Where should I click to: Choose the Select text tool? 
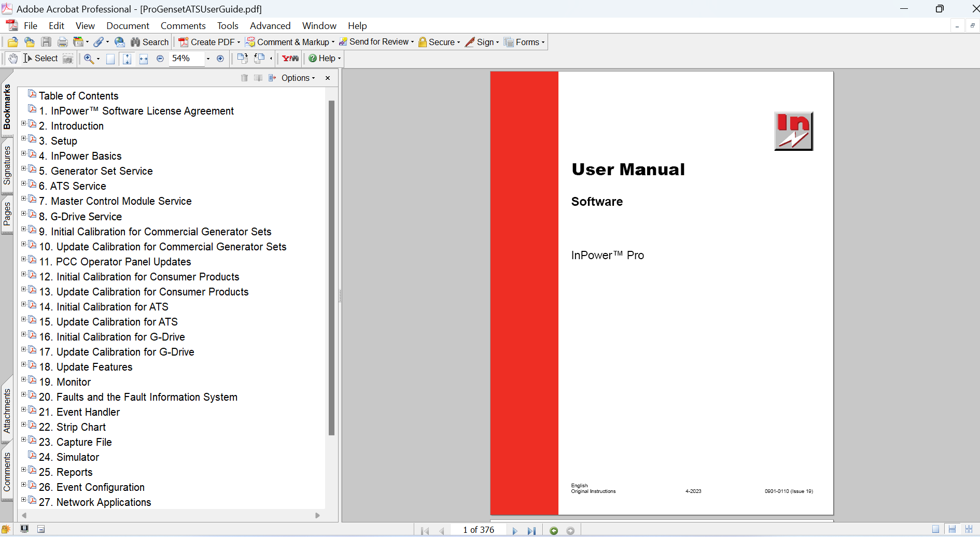tap(40, 59)
